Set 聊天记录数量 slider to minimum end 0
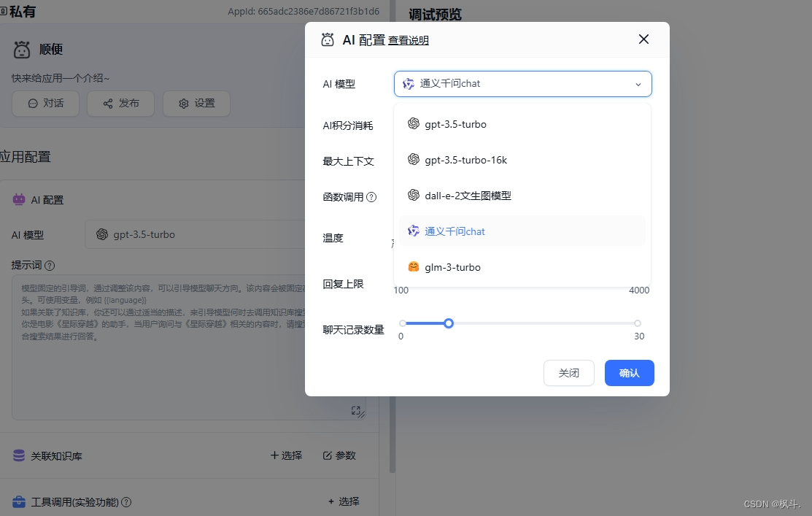812x516 pixels. coord(403,323)
